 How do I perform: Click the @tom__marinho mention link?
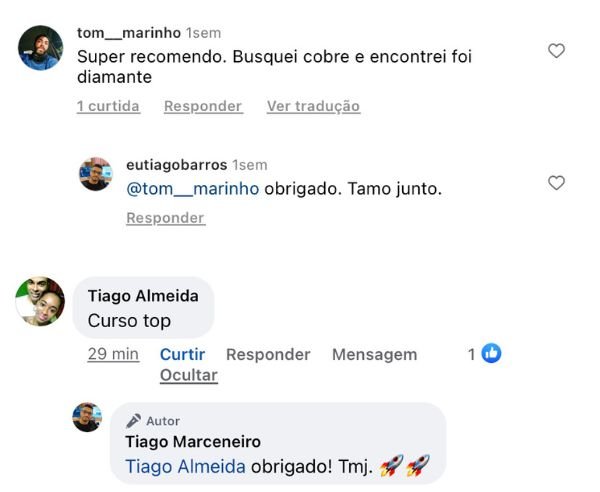coord(193,189)
